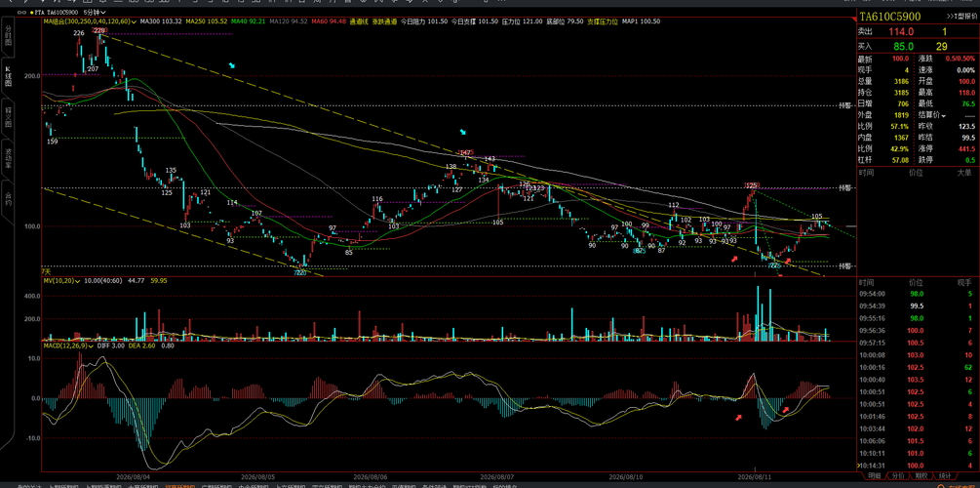The image size is (980, 488).
Task: Click the 今日阻力 101.50 label
Action: (422, 21)
